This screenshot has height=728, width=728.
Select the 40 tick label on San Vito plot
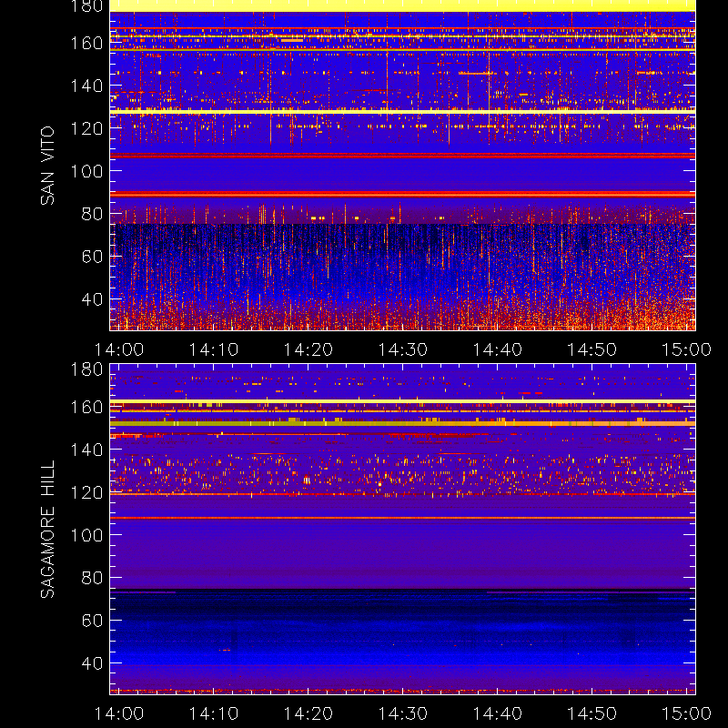tap(92, 299)
